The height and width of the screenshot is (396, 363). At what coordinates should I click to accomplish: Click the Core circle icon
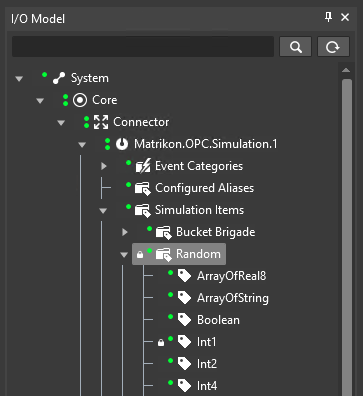[80, 100]
